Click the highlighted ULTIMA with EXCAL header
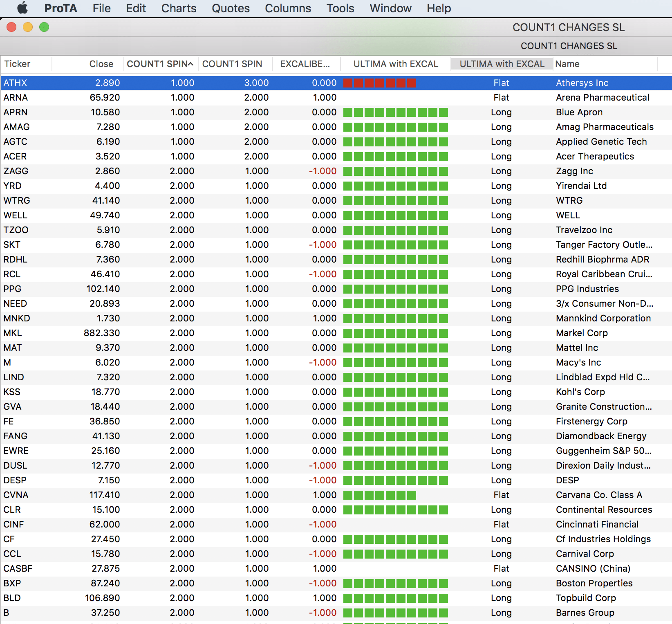This screenshot has height=624, width=672. click(x=502, y=64)
